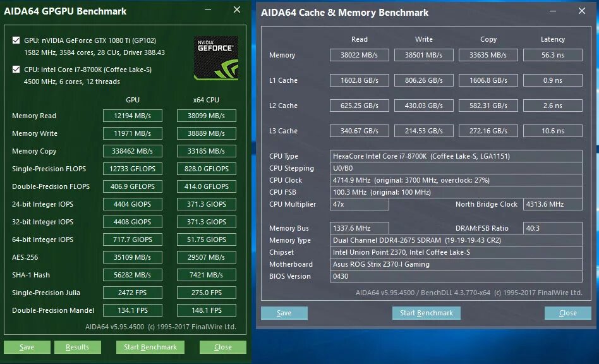
Task: Click Memory Read value 38022 MB/s
Action: [360, 55]
